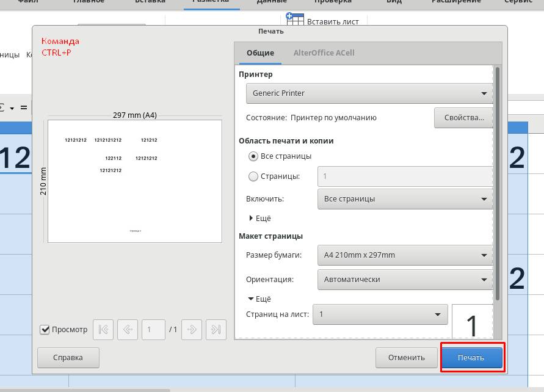Open the Generic Printer dropdown
This screenshot has width=544, height=392.
pos(369,93)
